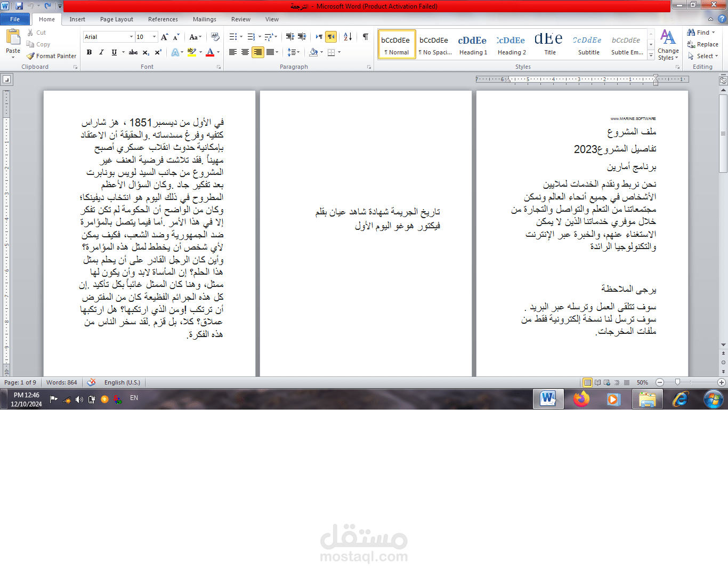Open Firefox from the taskbar

coord(581,399)
